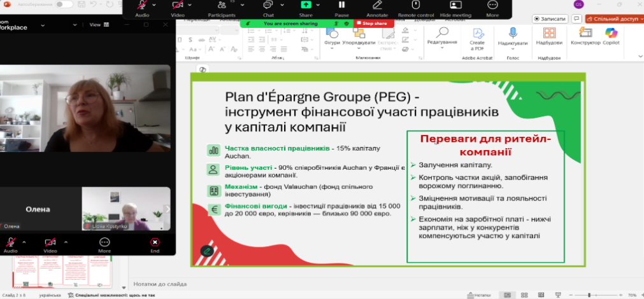The image size is (644, 299).
Task: Expand video settings caret in Zoom meeting window
Action: coord(66,242)
